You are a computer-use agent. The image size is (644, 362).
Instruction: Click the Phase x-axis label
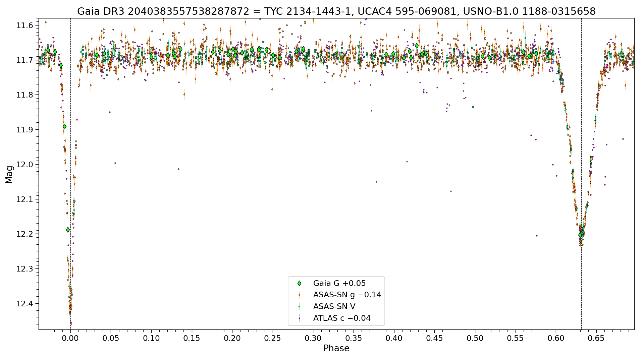pos(336,349)
